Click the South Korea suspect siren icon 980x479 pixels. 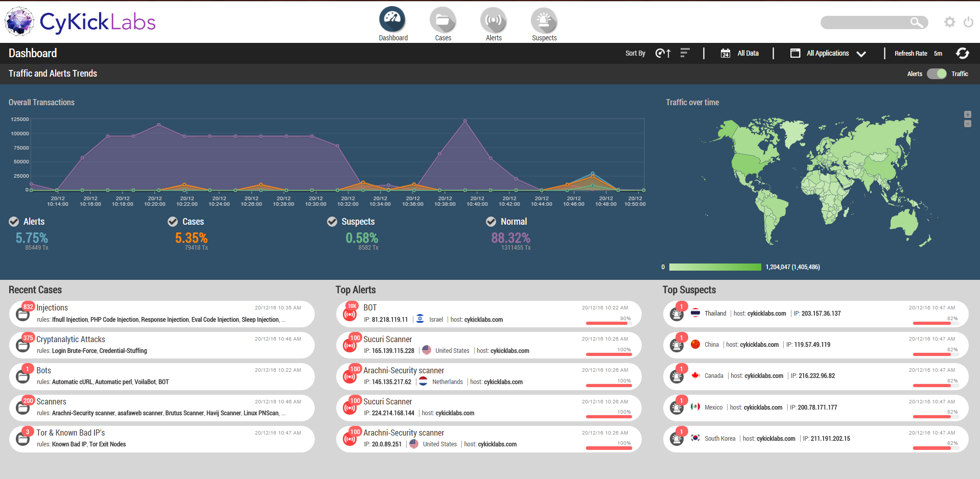click(x=676, y=439)
